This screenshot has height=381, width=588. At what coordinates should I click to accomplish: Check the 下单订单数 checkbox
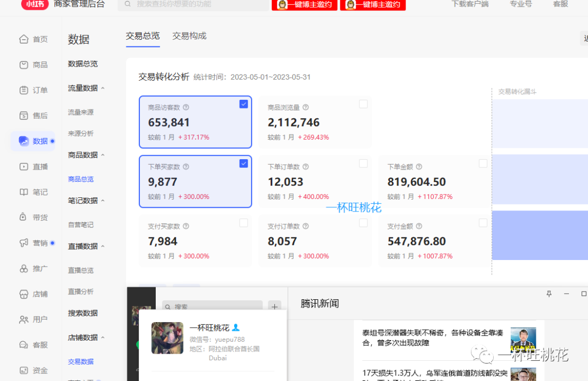pos(363,164)
